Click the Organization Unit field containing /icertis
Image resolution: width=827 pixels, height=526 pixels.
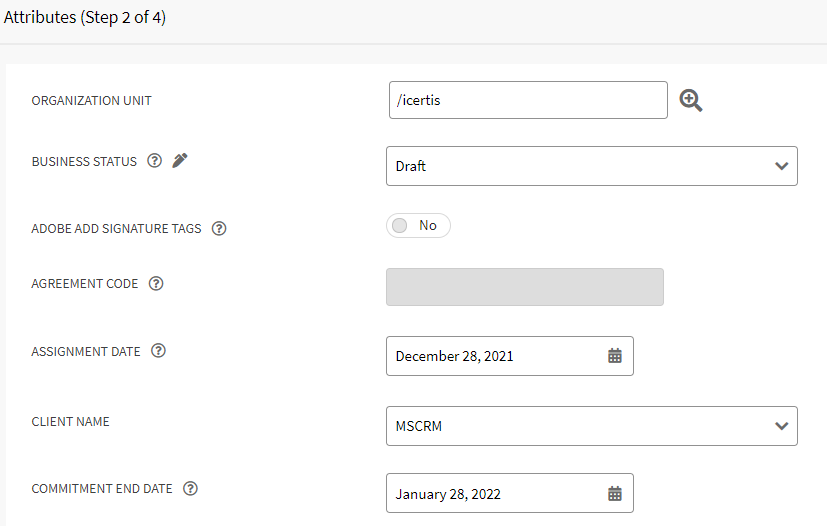coord(527,100)
